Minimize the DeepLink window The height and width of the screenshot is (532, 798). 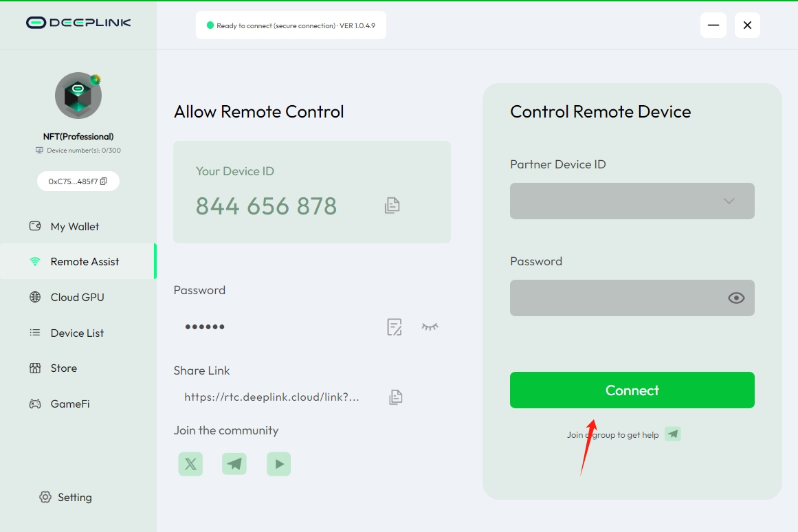pos(713,25)
